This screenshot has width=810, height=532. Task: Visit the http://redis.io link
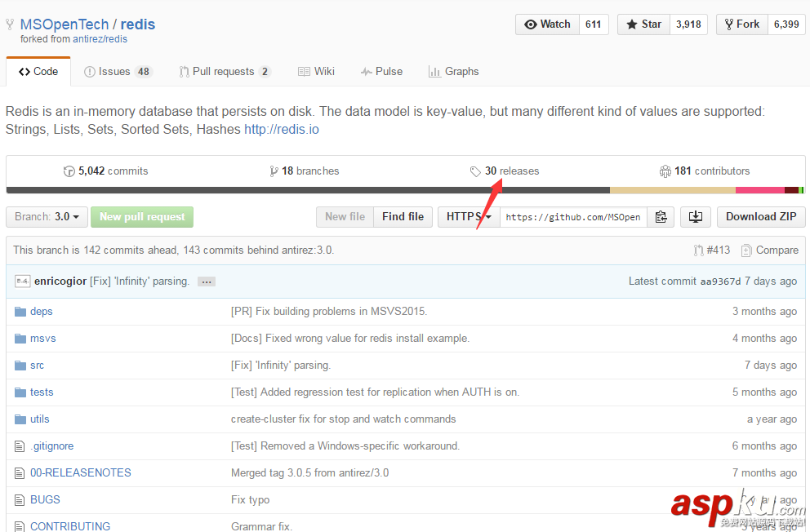282,129
